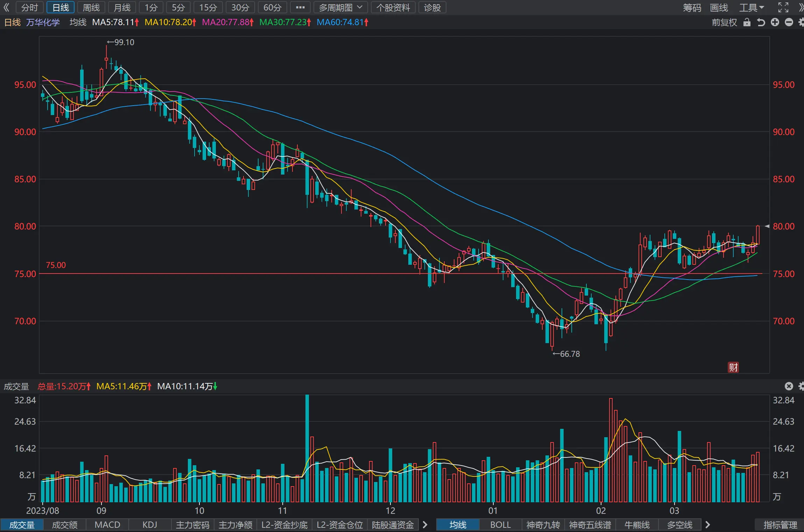This screenshot has width=804, height=532.
Task: Select the BOLL overlay tab
Action: [x=500, y=525]
